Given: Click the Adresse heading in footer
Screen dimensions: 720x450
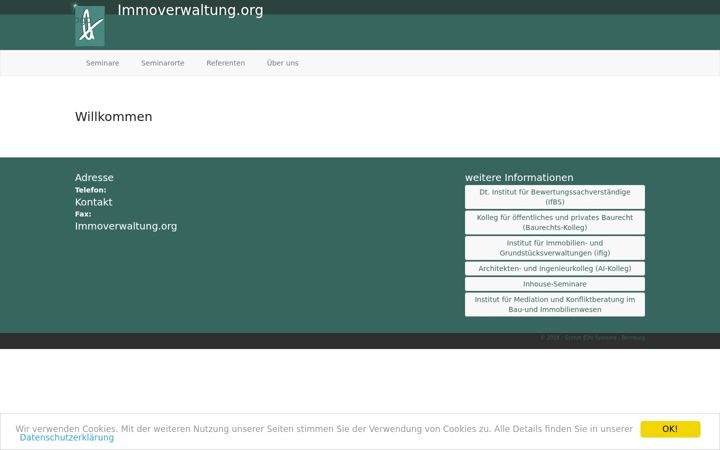Looking at the screenshot, I should click(94, 178).
